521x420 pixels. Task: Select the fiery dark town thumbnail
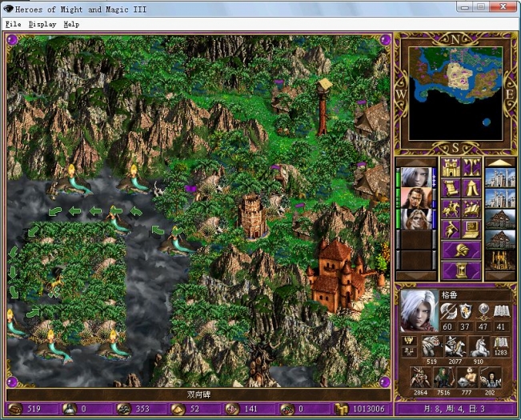[x=500, y=261]
